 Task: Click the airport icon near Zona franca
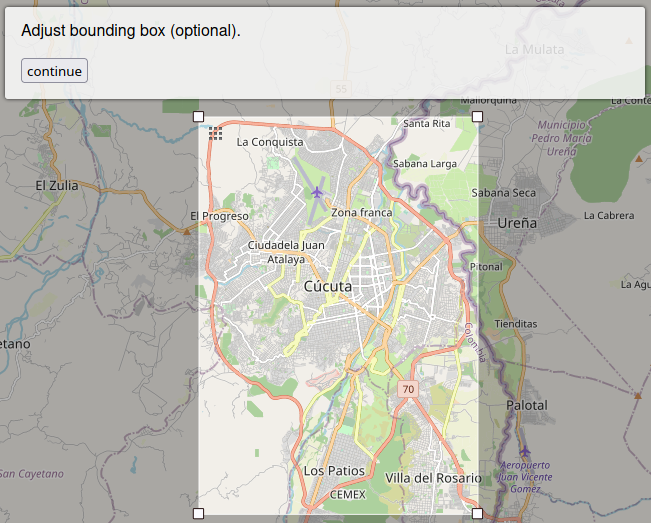point(318,192)
